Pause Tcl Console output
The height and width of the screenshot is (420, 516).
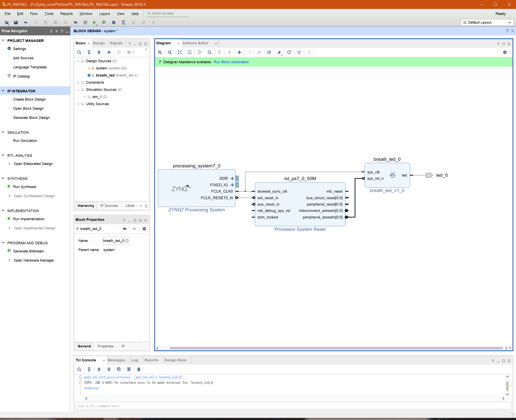109,369
